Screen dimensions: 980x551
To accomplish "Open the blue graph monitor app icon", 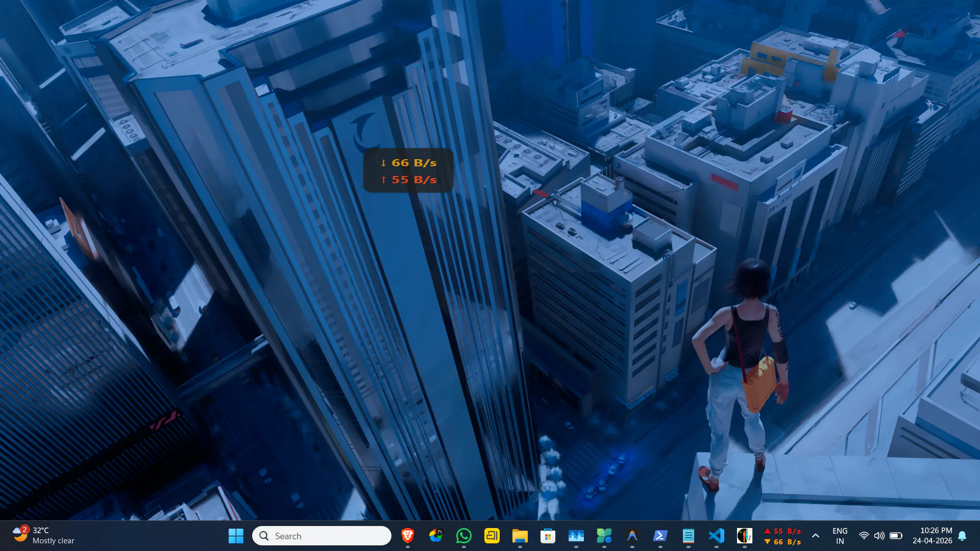I will (x=576, y=536).
